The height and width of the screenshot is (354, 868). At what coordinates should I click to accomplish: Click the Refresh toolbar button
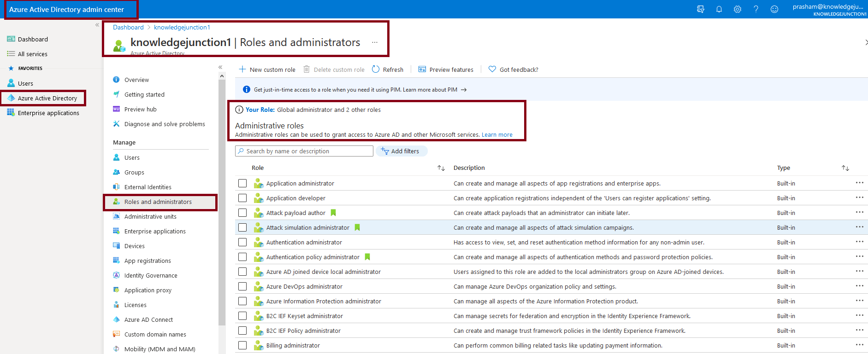(388, 70)
